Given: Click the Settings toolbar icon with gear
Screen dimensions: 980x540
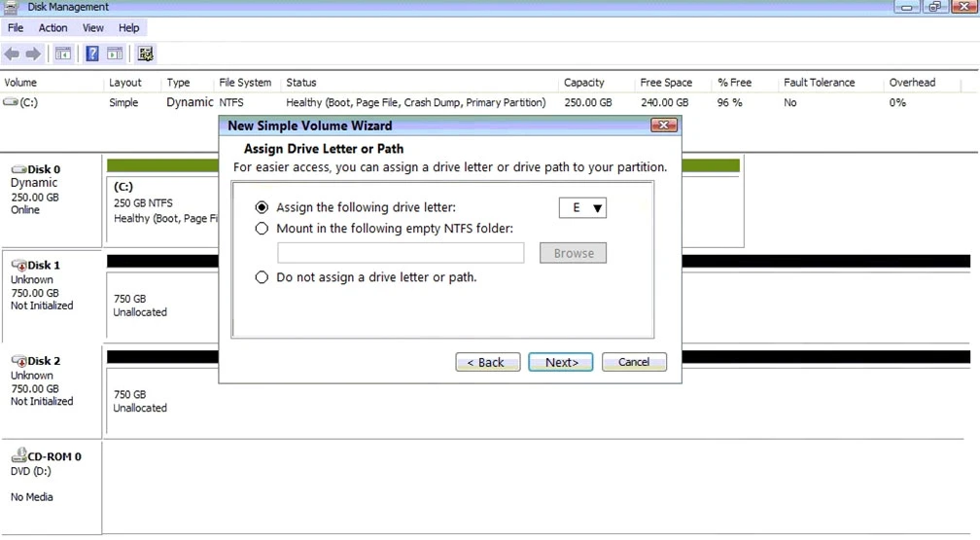Looking at the screenshot, I should pos(145,54).
